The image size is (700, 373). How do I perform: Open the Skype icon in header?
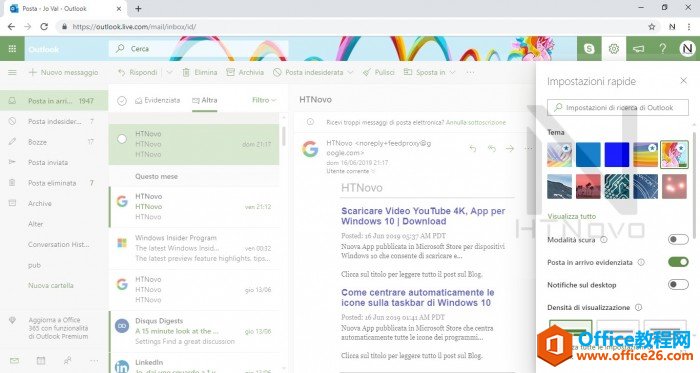[x=589, y=49]
